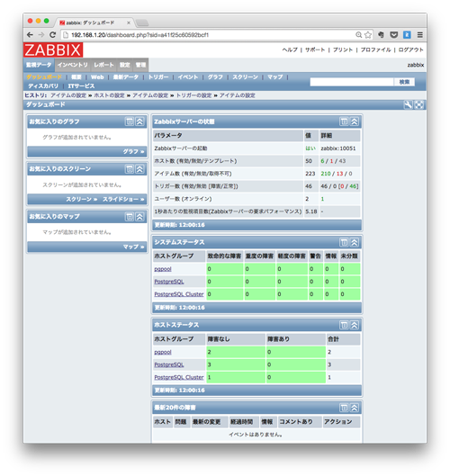Click グラフ » link in favourites widget

tap(133, 151)
